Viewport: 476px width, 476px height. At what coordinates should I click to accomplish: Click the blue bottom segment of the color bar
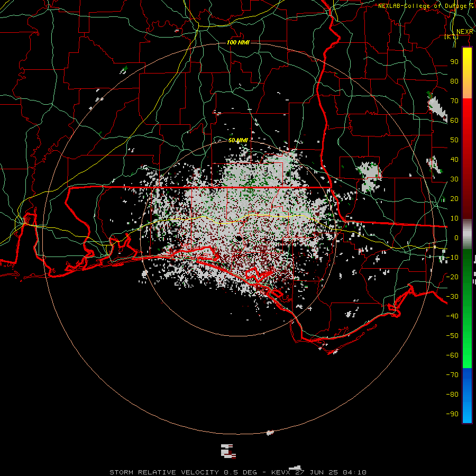point(467,396)
